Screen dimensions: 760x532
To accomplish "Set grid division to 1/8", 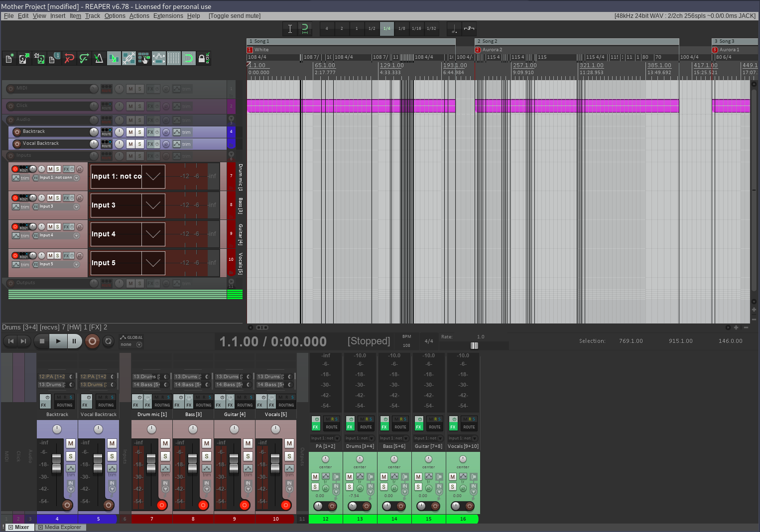I will [x=401, y=29].
